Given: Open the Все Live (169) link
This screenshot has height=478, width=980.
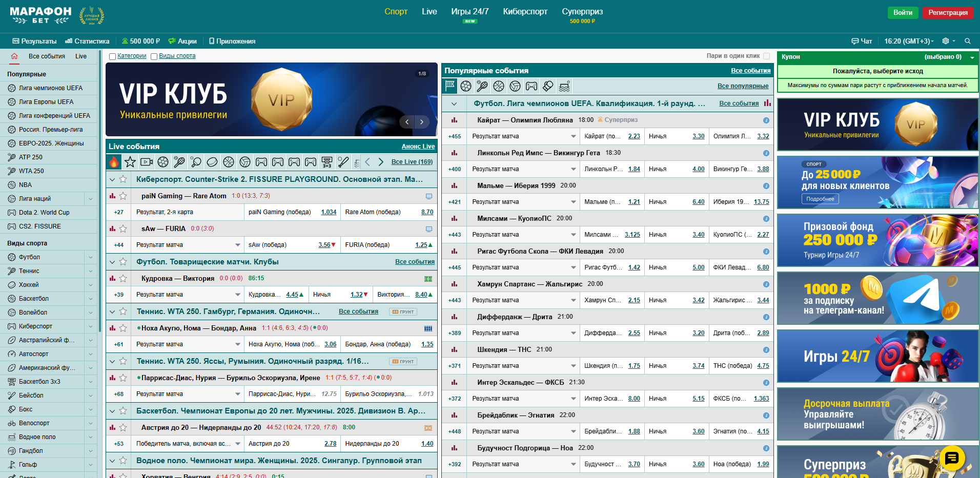Looking at the screenshot, I should (x=412, y=162).
